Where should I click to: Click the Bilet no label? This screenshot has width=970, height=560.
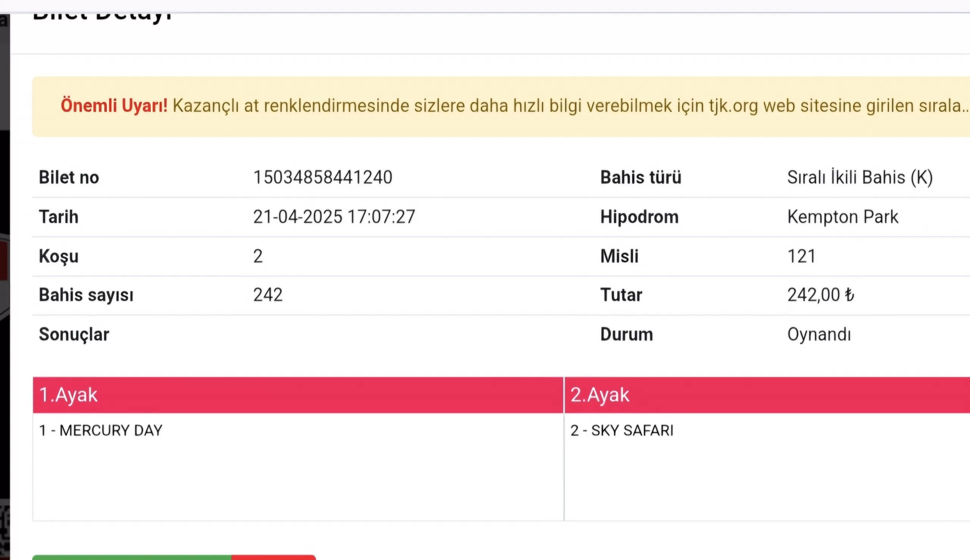(x=69, y=177)
